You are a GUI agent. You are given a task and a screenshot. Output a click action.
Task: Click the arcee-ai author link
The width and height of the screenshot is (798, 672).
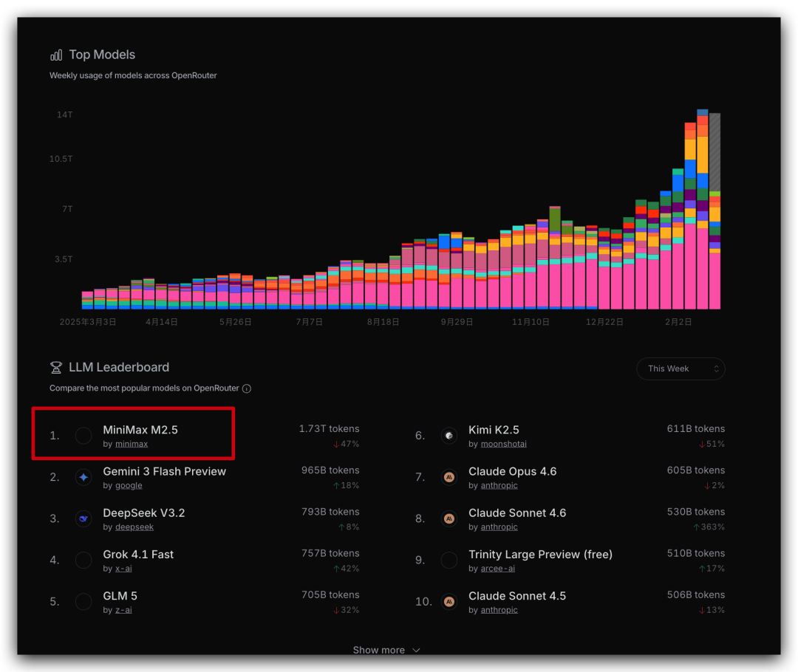coord(498,569)
